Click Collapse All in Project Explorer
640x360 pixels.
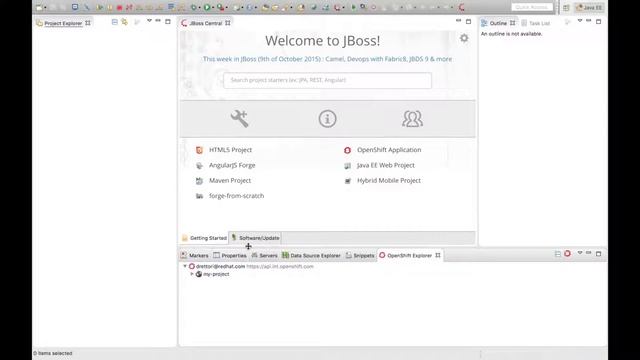point(115,22)
